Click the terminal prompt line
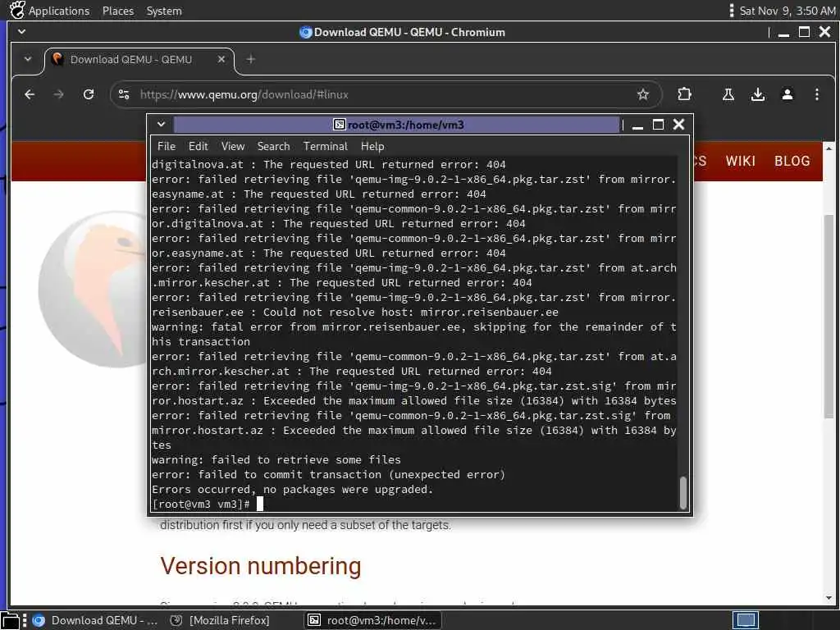The width and height of the screenshot is (840, 630). (413, 504)
